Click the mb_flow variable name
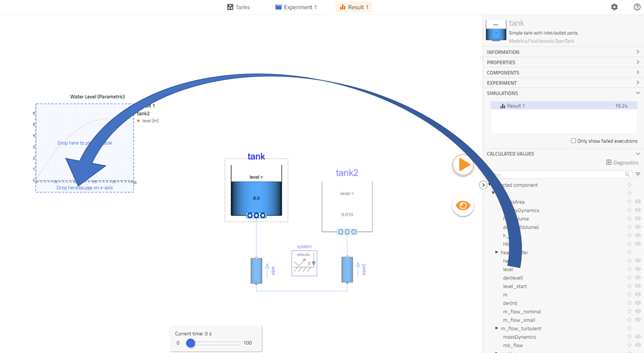Viewport: 644px width, 353px height. point(513,345)
